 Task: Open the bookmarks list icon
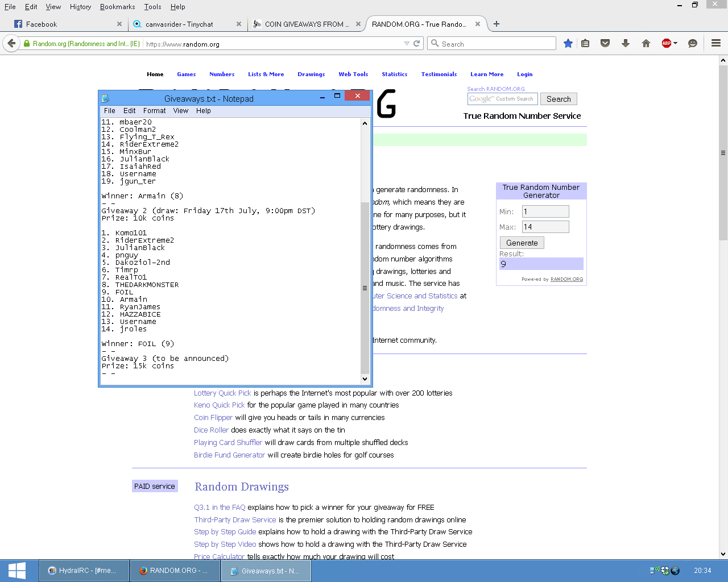tap(585, 43)
